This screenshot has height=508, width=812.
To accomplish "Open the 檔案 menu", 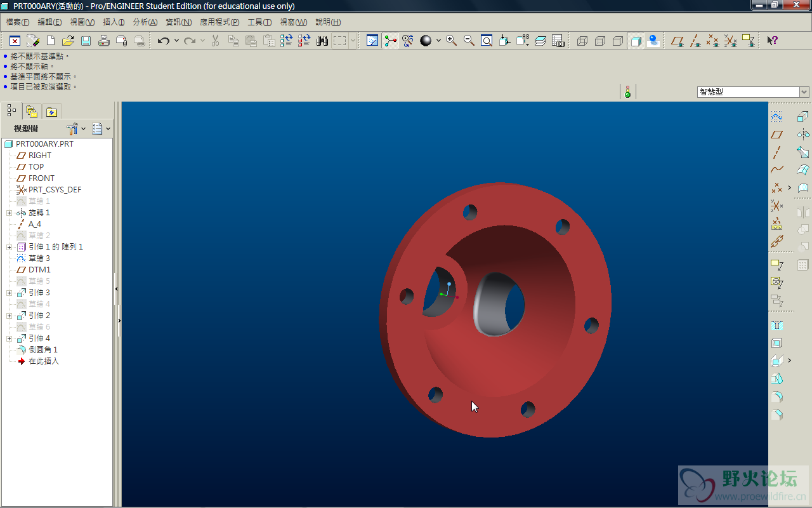I will 18,22.
